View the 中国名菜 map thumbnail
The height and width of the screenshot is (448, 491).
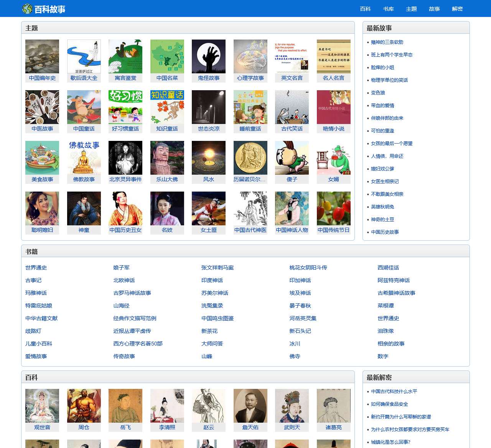[167, 56]
